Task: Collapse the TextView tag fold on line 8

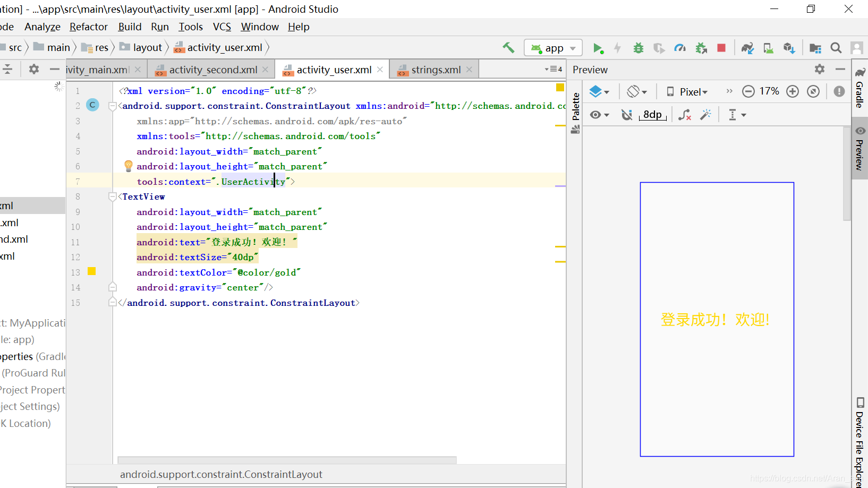Action: (x=113, y=197)
